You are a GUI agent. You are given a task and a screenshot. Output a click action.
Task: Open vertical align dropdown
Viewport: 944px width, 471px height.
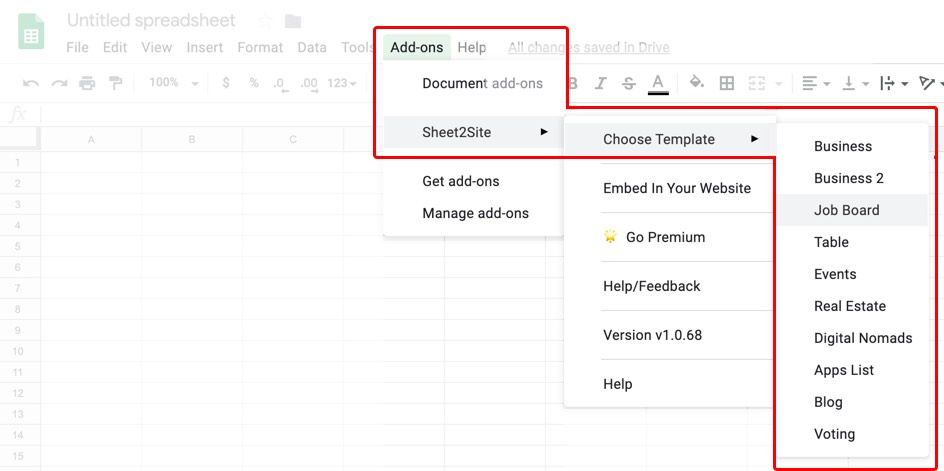[x=856, y=83]
